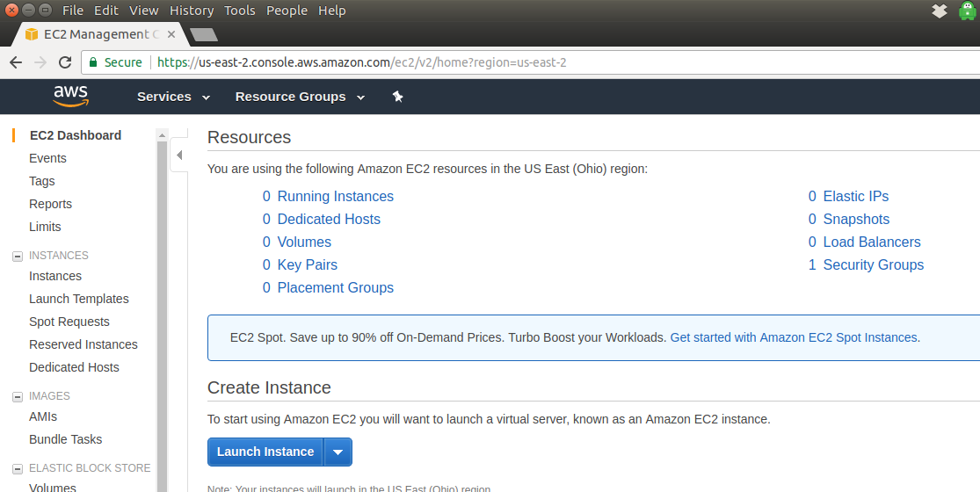This screenshot has height=492, width=980.
Task: Open the Edit menu
Action: pos(106,11)
